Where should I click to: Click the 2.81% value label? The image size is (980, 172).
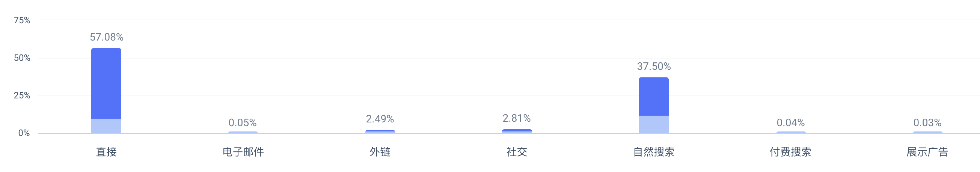coord(517,118)
